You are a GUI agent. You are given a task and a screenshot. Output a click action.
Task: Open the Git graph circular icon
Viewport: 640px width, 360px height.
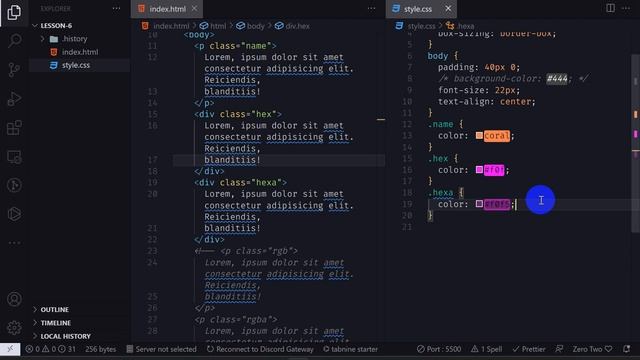[14, 185]
